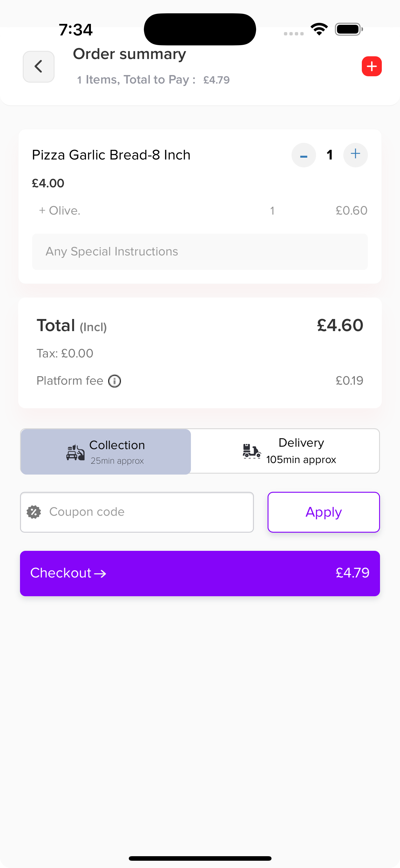This screenshot has height=868, width=400.
Task: Tap the Total to Pay subtitle
Action: pyautogui.click(x=153, y=80)
